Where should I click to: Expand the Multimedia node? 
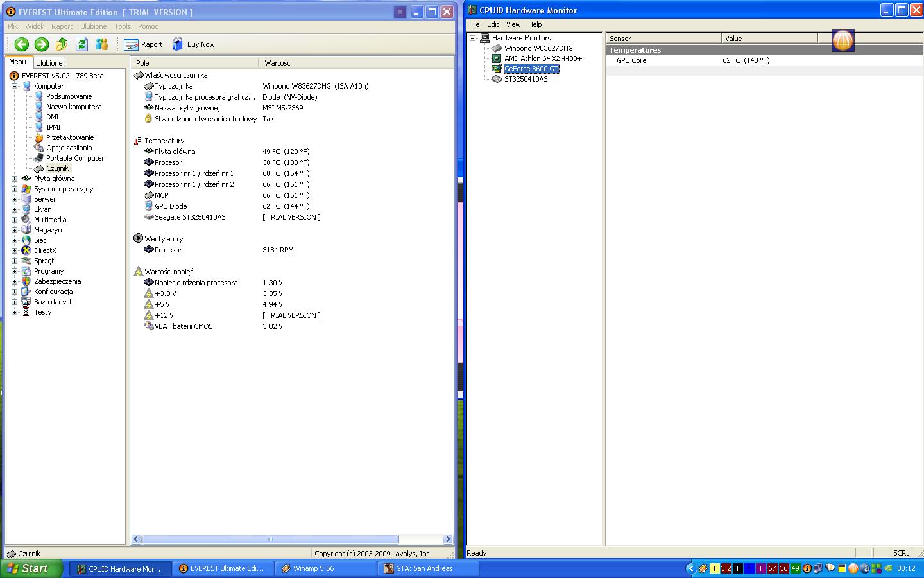pyautogui.click(x=15, y=220)
